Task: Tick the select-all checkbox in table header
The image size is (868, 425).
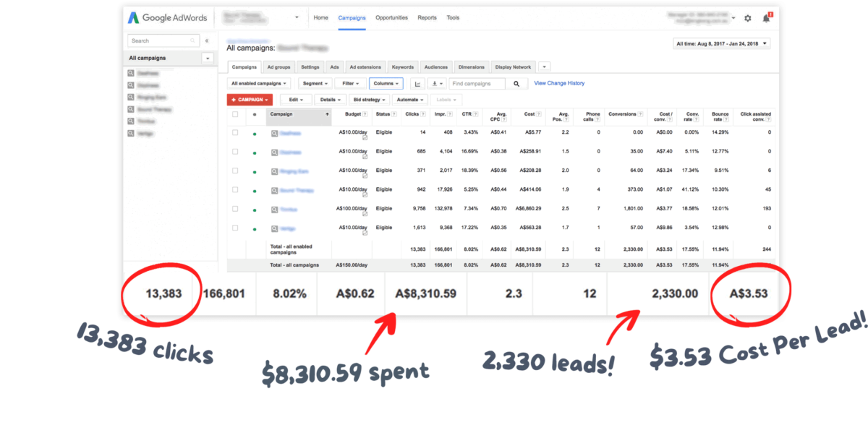Action: 235,114
